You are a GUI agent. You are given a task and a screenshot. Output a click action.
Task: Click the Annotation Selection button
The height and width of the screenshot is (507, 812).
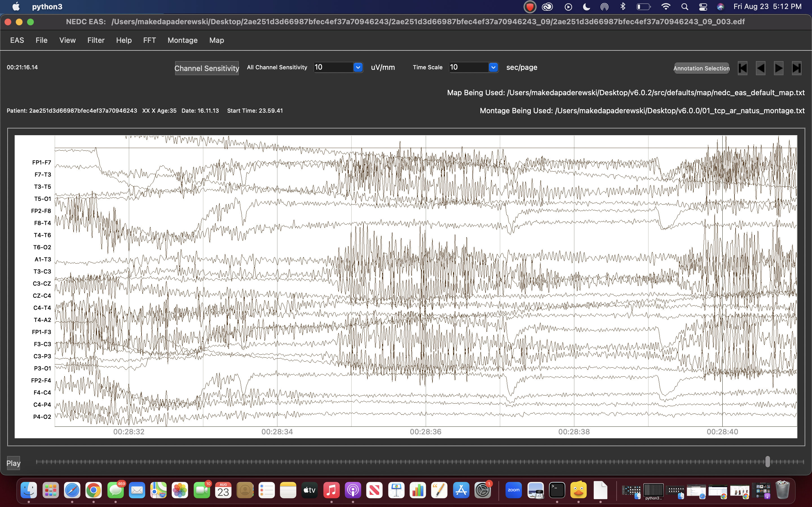[x=701, y=68]
